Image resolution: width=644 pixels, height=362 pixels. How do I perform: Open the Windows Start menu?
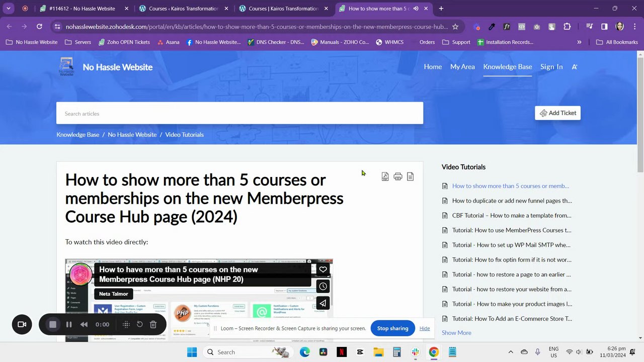pos(192,352)
